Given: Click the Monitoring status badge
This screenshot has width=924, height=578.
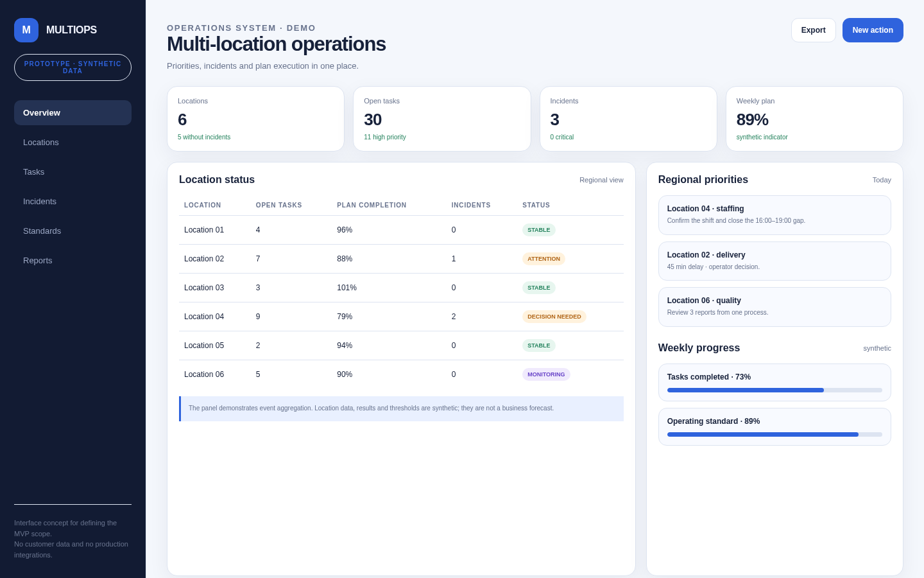Looking at the screenshot, I should [x=546, y=374].
